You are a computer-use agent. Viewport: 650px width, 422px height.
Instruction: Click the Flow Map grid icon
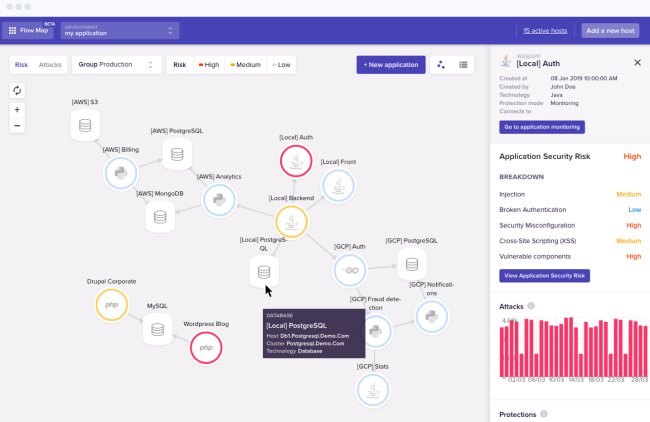pos(12,30)
